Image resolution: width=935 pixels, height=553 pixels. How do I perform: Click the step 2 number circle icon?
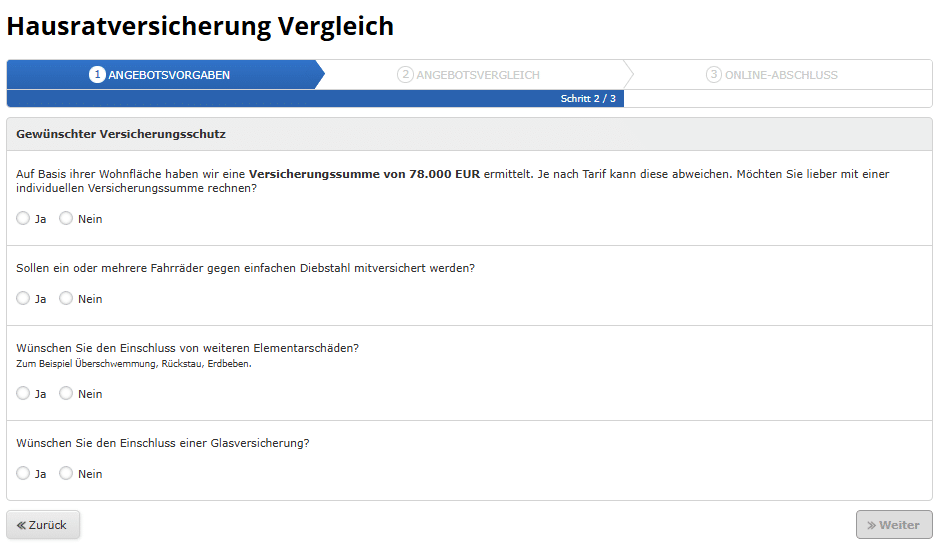click(405, 75)
